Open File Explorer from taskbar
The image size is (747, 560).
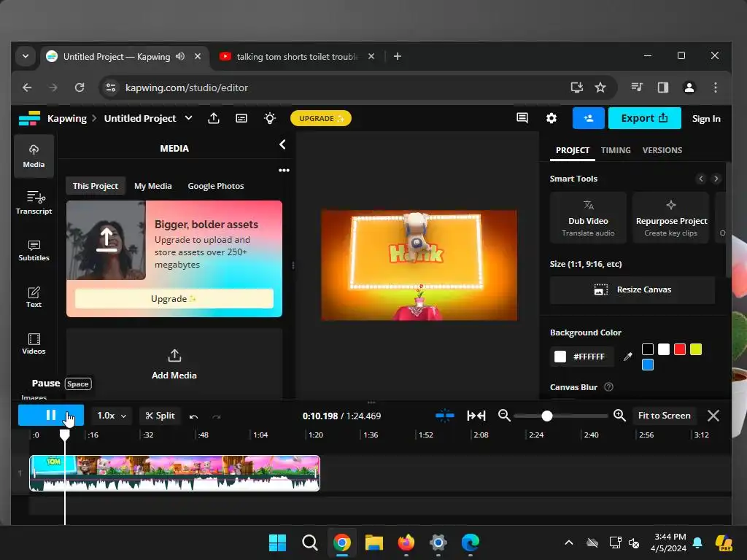click(374, 542)
